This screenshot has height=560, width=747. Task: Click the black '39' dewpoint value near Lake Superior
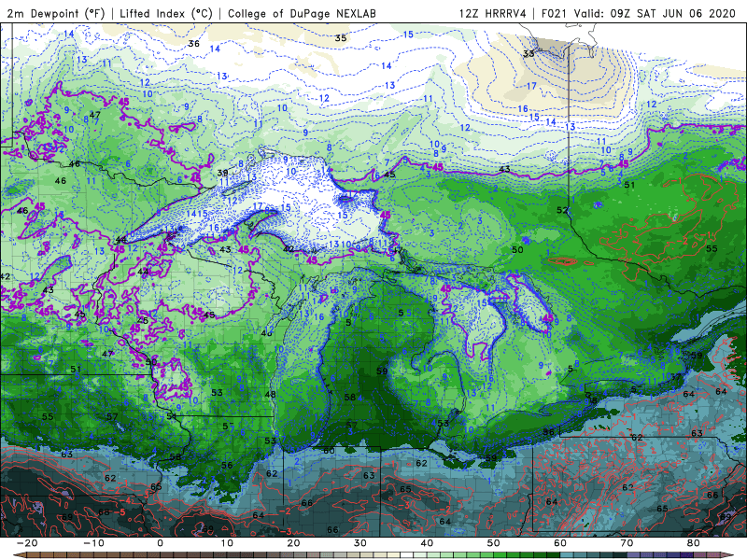tap(222, 173)
